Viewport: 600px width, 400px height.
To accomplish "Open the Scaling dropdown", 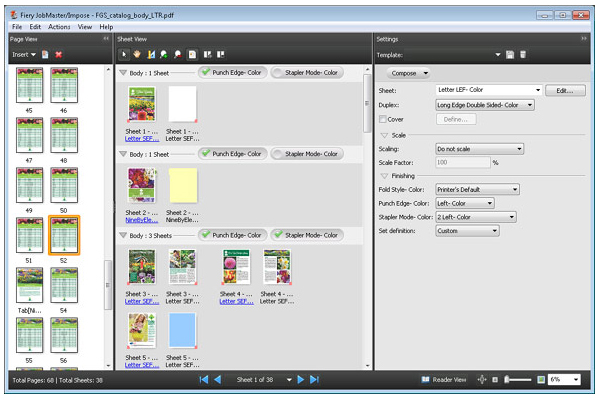I will click(479, 149).
